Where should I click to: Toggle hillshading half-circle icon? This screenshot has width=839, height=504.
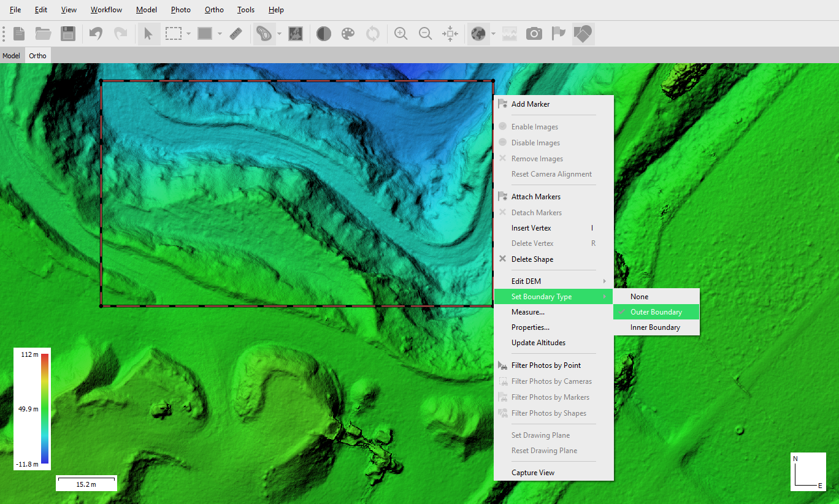click(x=324, y=34)
